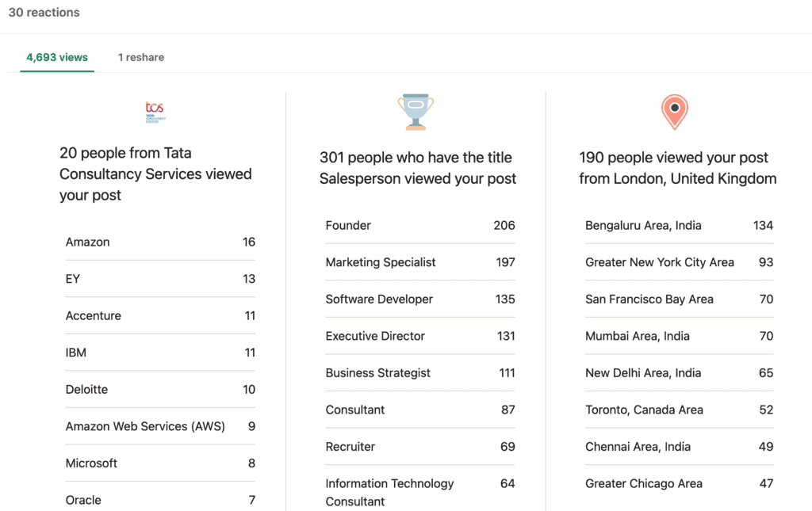
Task: Open the 30 reactions link
Action: [44, 13]
